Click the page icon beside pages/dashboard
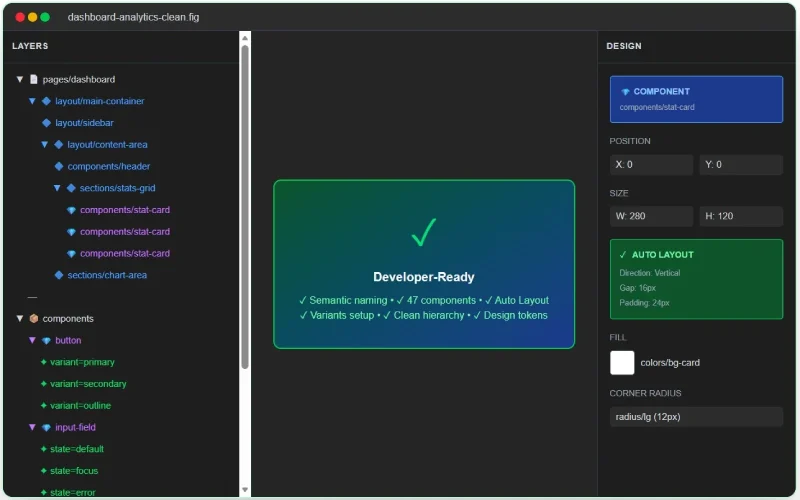Viewport: 800px width, 500px height. [x=33, y=79]
